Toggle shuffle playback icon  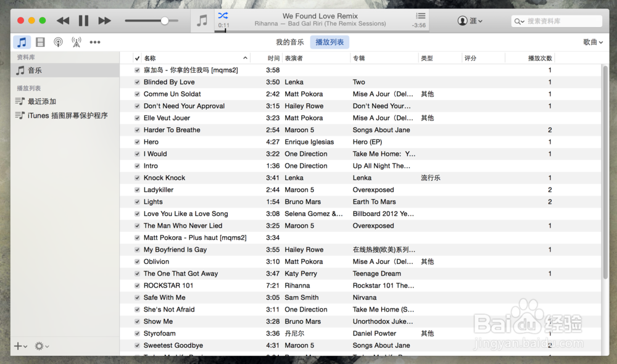pyautogui.click(x=223, y=16)
